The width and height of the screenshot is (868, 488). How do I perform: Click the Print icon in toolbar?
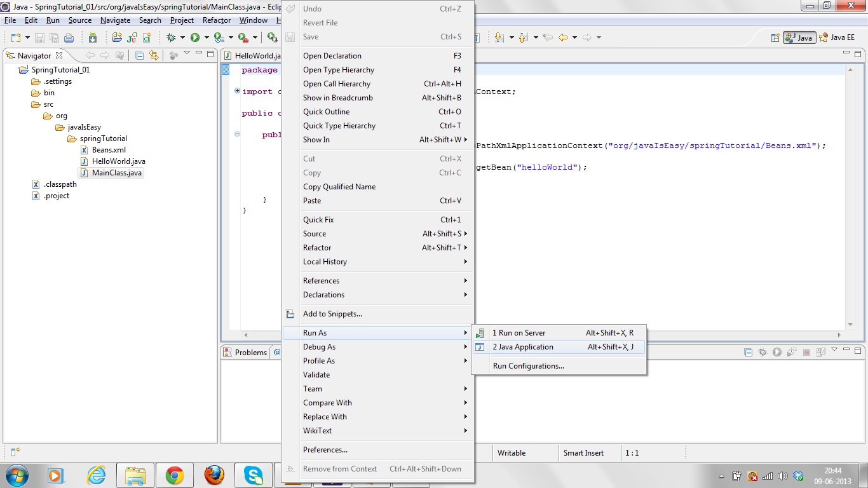point(69,37)
